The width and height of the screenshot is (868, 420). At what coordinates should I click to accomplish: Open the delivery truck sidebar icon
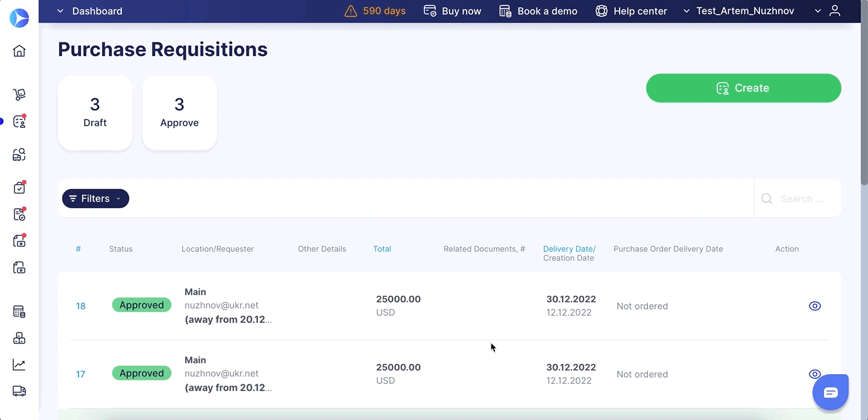[x=19, y=392]
